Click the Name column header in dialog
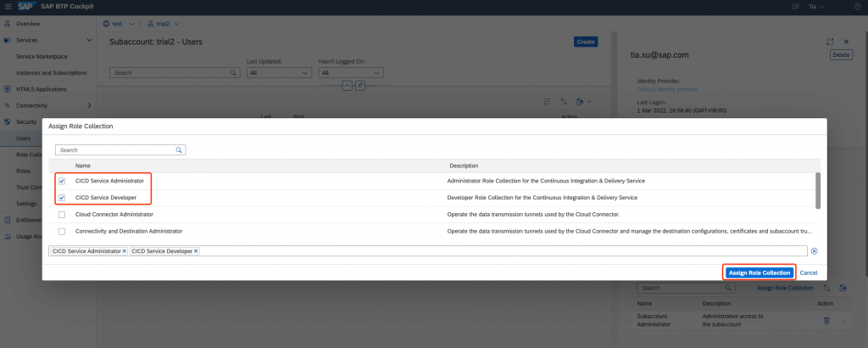 [83, 166]
